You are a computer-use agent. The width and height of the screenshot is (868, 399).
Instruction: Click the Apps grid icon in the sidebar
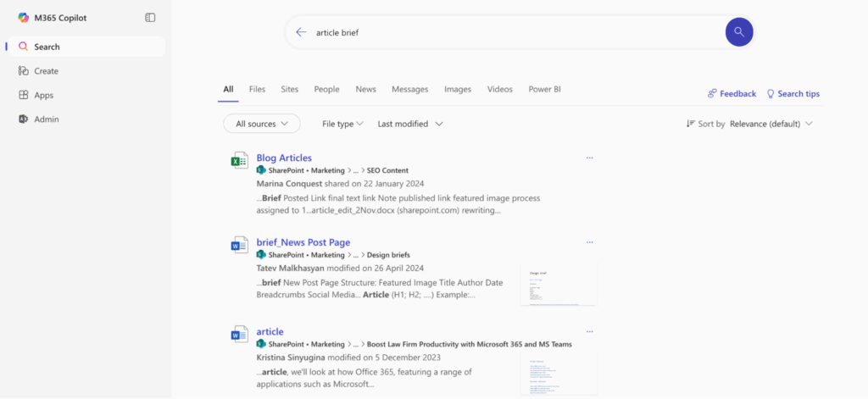pyautogui.click(x=23, y=95)
